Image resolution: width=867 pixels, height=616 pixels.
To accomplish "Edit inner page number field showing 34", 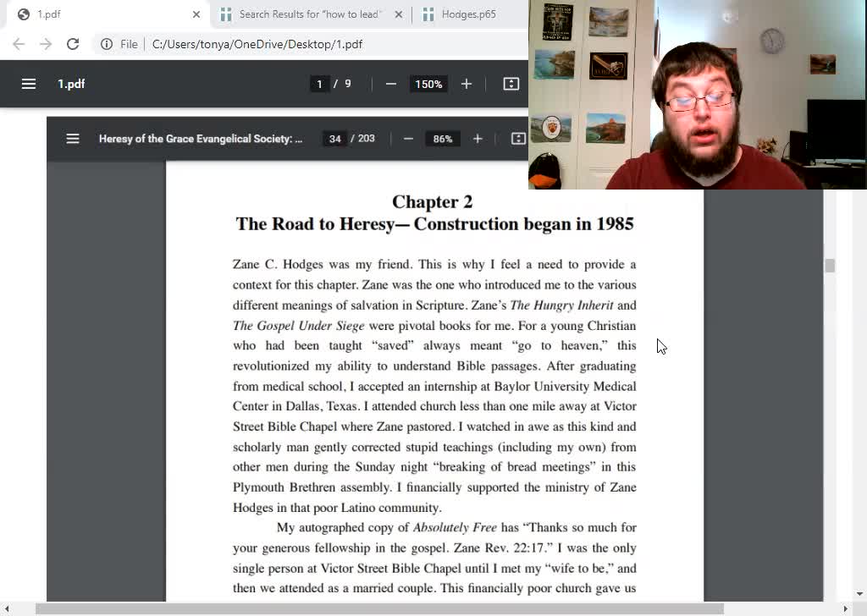I will [x=335, y=139].
